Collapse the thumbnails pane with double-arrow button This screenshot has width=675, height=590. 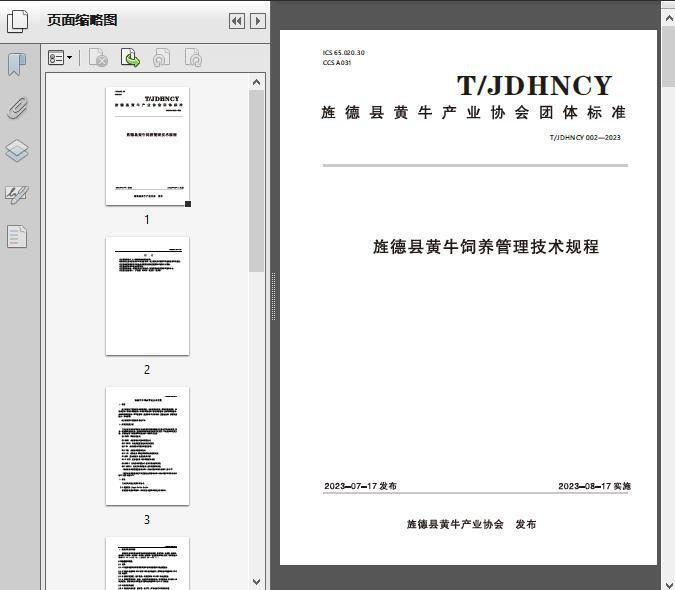pos(237,21)
